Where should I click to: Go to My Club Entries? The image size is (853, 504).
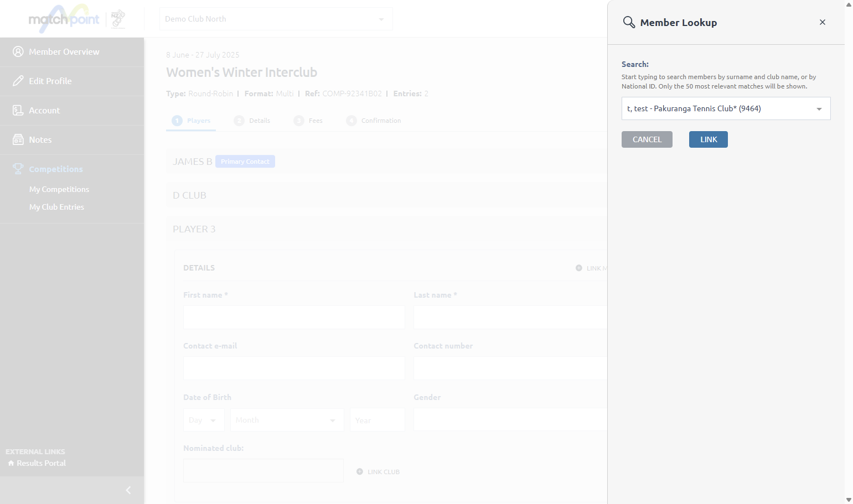[56, 207]
